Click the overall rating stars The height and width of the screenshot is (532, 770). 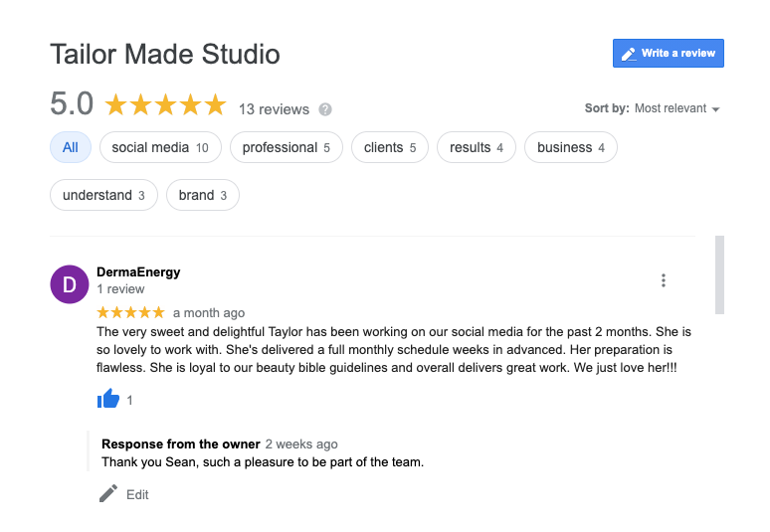(x=165, y=104)
